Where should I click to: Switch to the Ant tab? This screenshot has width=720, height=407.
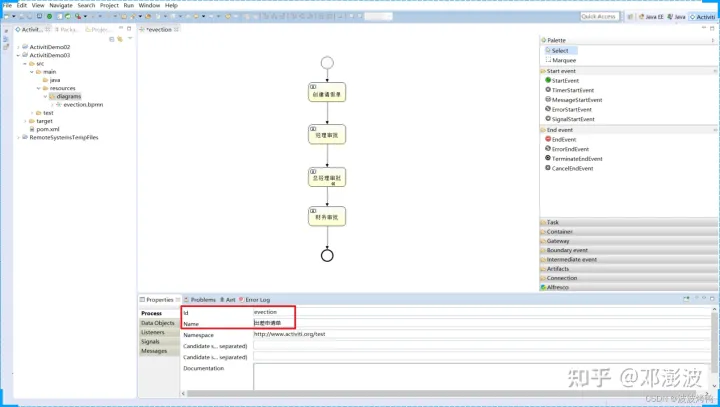click(227, 300)
